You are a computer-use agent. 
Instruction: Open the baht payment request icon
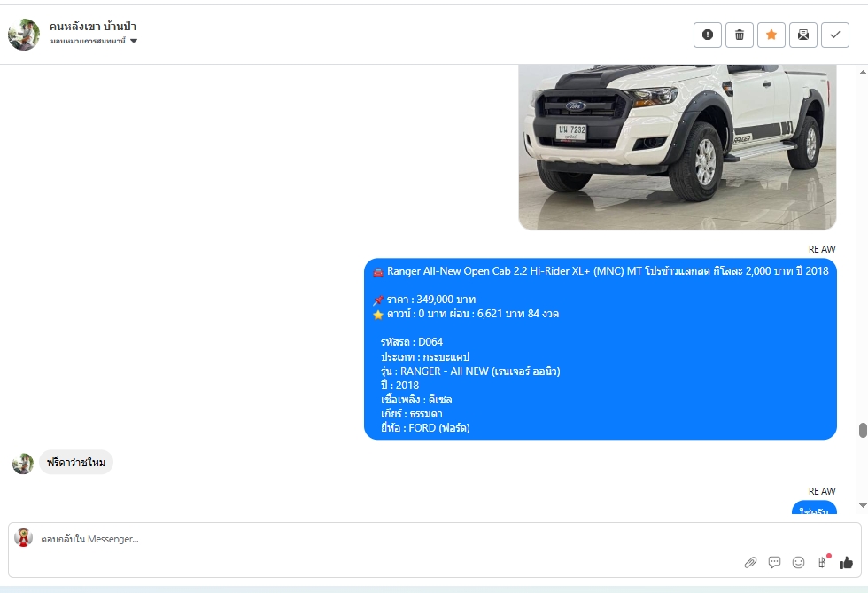coord(822,563)
